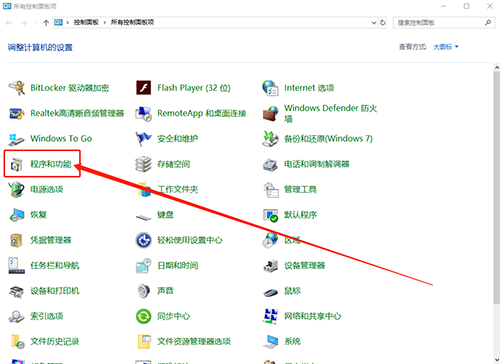The height and width of the screenshot is (364, 500).
Task: Click the scrollbar up arrow
Action: click(497, 67)
